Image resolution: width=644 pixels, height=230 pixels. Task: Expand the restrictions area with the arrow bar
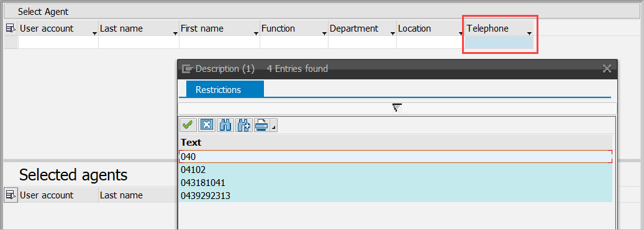tap(397, 108)
